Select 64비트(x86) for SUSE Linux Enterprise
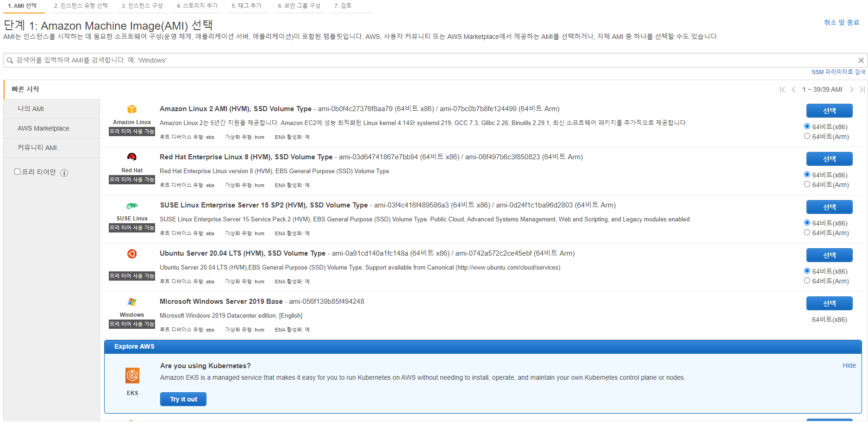868x433 pixels. coord(807,223)
